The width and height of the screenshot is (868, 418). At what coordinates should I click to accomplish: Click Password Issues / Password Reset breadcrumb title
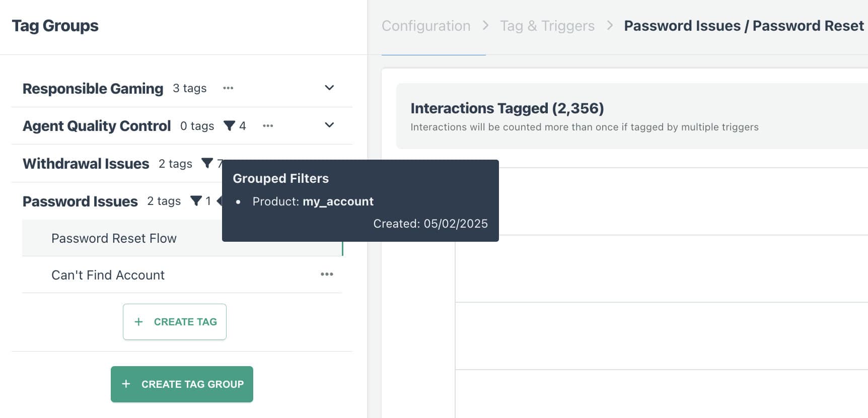(744, 26)
